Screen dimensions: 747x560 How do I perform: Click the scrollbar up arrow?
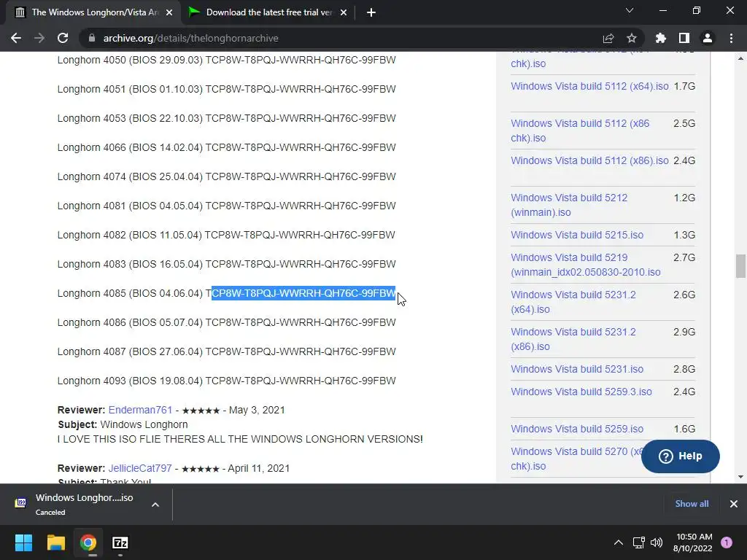[x=740, y=58]
